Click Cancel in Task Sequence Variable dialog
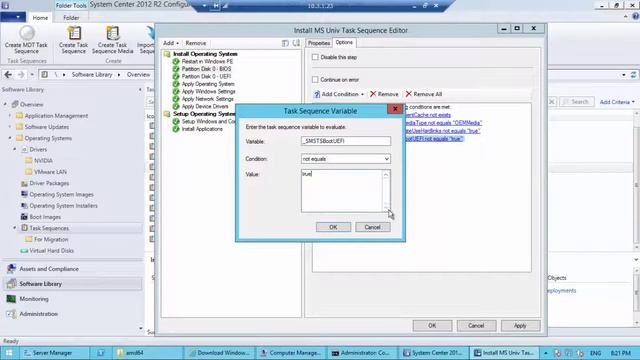This screenshot has height=360, width=640. [373, 227]
